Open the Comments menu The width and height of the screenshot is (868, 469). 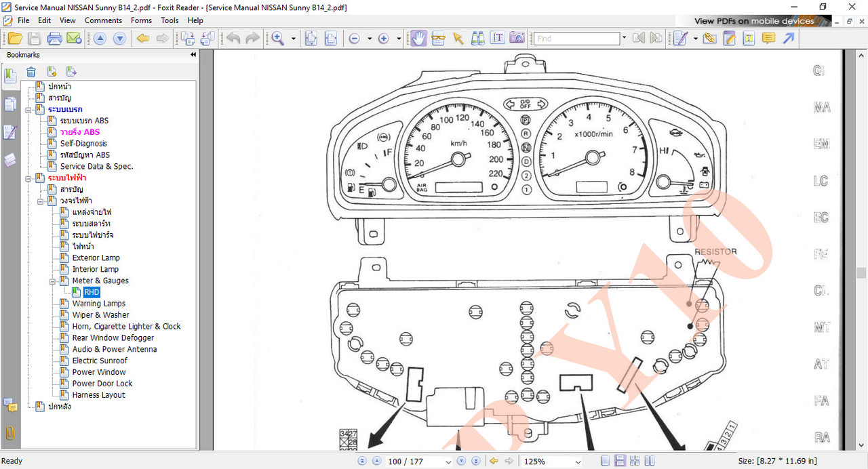coord(103,20)
